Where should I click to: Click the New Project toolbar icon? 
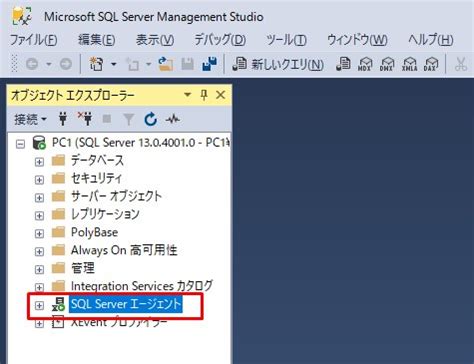pyautogui.click(x=96, y=63)
